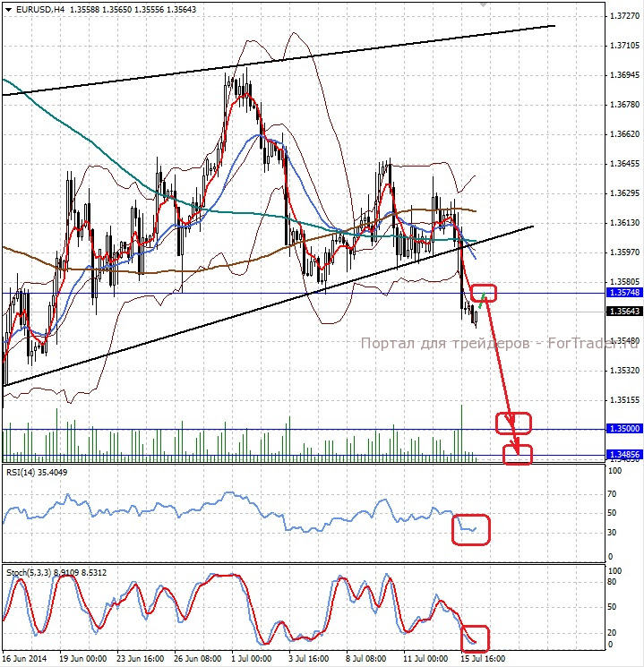Click the 1.35320 price scale value
The height and width of the screenshot is (667, 644).
point(624,371)
